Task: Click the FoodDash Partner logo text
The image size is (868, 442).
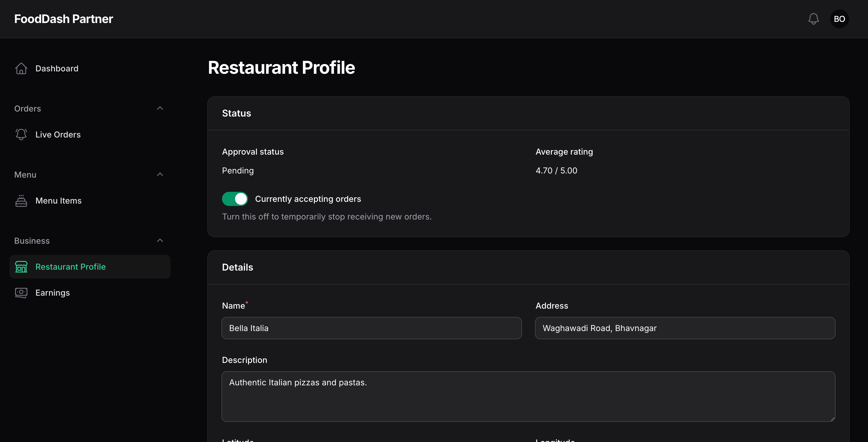Action: [x=64, y=19]
